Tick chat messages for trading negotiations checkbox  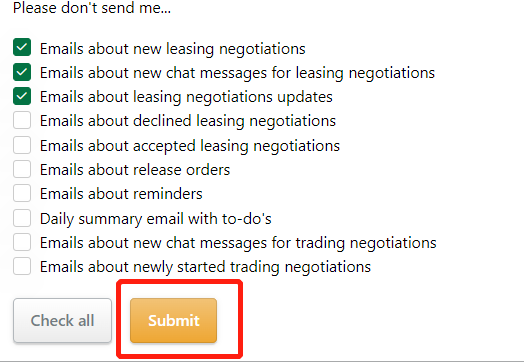coord(22,242)
